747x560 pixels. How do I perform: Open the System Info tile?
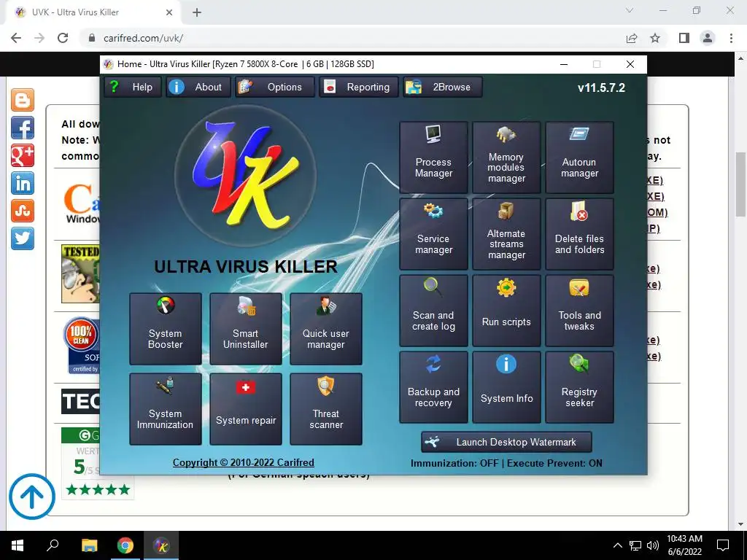point(506,387)
